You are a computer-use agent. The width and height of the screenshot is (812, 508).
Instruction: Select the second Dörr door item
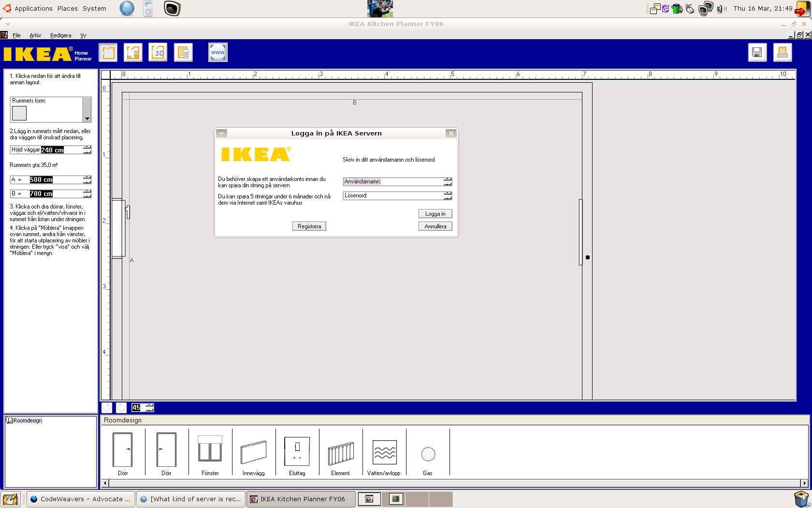pos(166,453)
